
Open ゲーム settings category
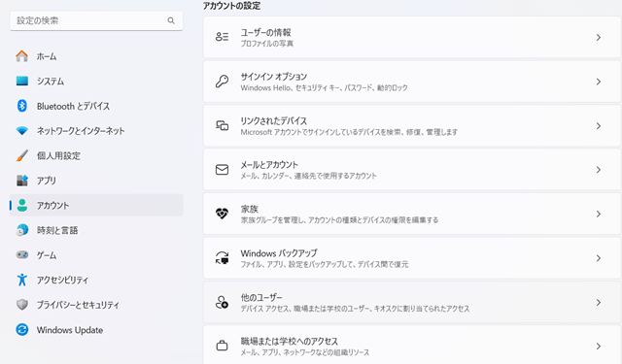tap(96, 254)
